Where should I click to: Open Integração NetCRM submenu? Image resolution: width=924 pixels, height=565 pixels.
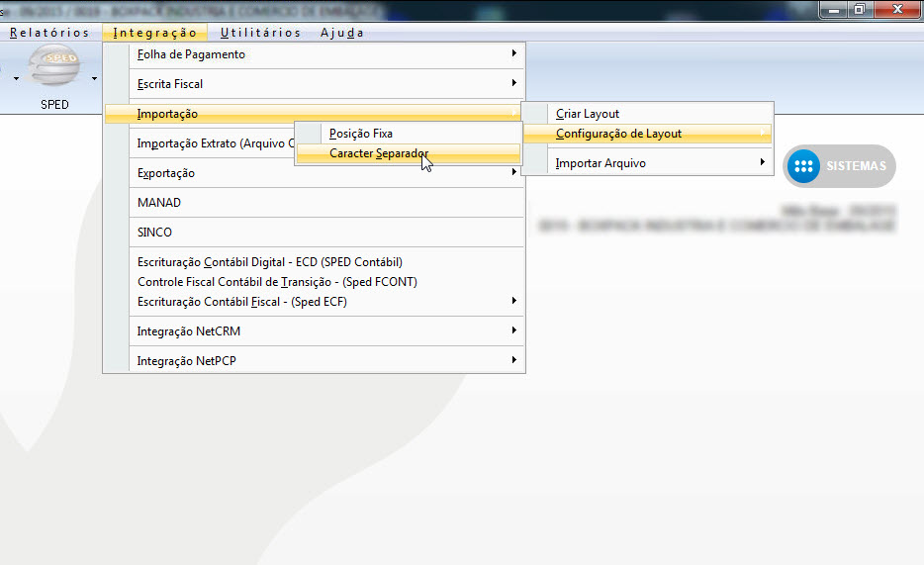tap(188, 331)
